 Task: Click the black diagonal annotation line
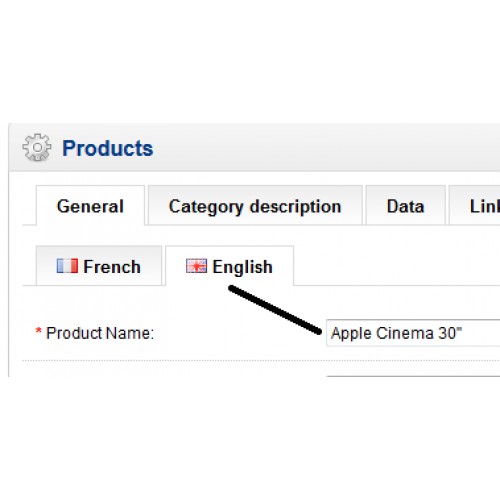pyautogui.click(x=275, y=309)
